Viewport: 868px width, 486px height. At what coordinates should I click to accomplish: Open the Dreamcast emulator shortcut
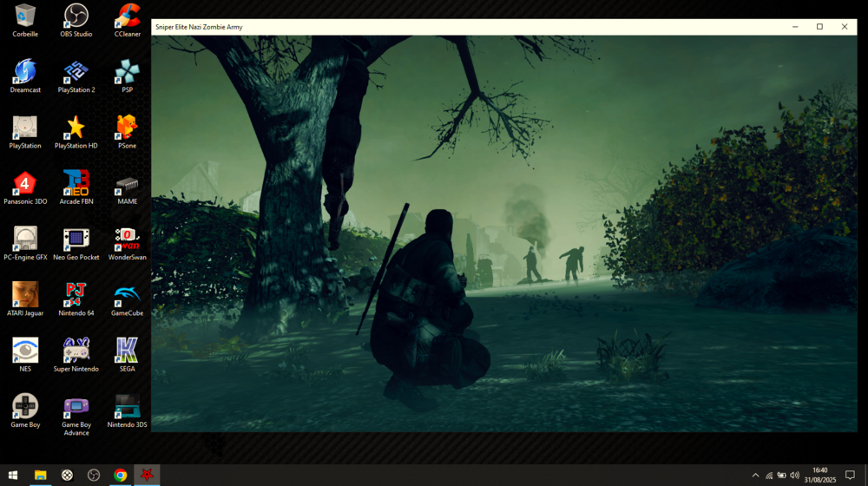click(25, 72)
